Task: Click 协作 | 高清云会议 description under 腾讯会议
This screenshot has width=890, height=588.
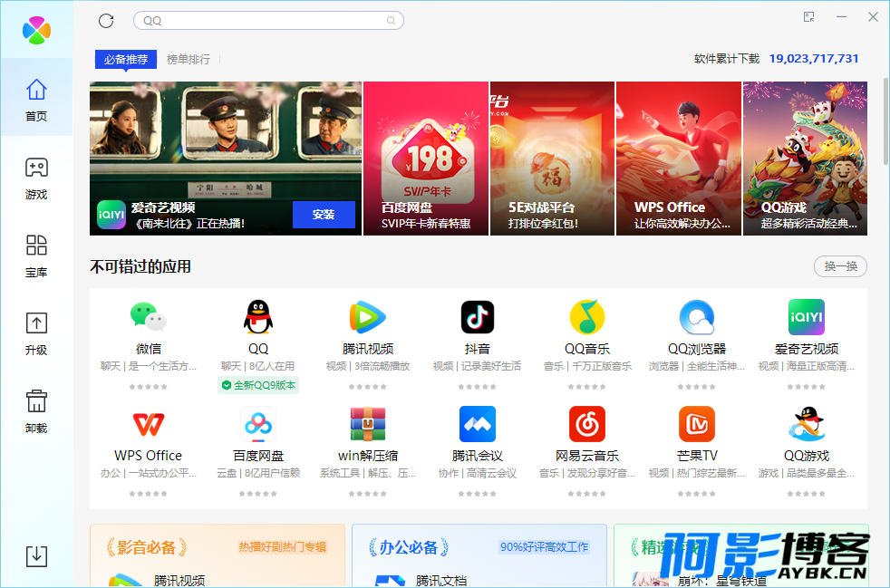Action: click(x=478, y=473)
